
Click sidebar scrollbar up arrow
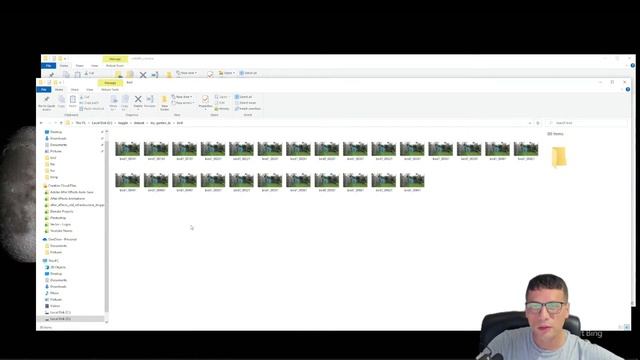pos(107,131)
